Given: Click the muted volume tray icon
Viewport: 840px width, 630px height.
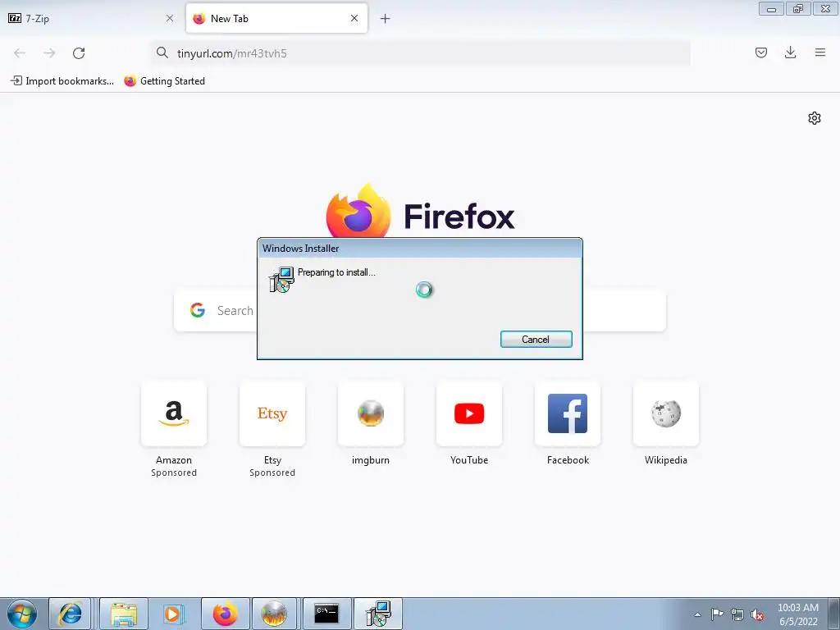Looking at the screenshot, I should coord(757,615).
